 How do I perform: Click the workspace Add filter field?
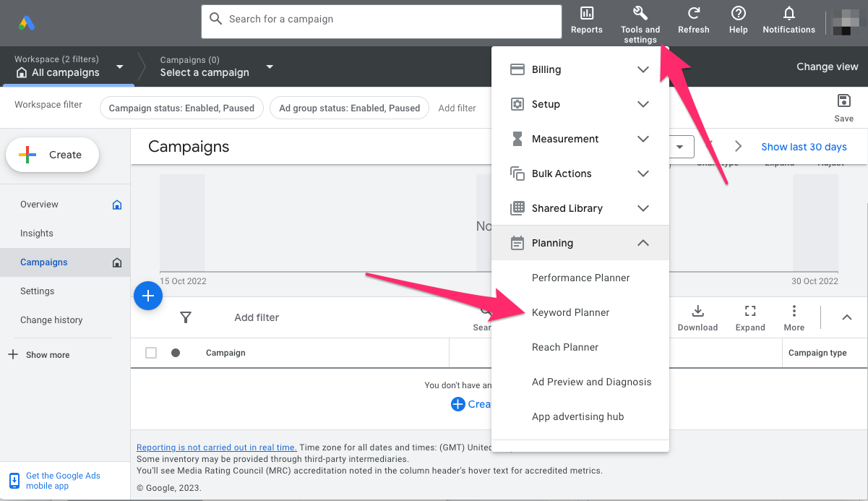tap(457, 108)
